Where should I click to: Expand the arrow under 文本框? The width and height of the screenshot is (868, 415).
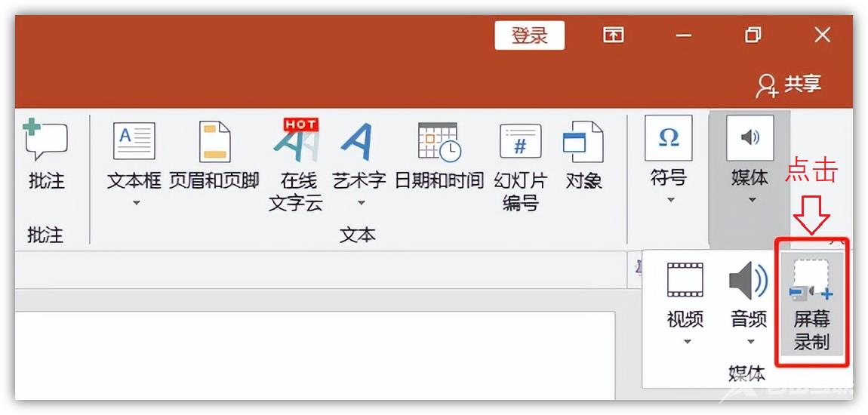pyautogui.click(x=137, y=202)
